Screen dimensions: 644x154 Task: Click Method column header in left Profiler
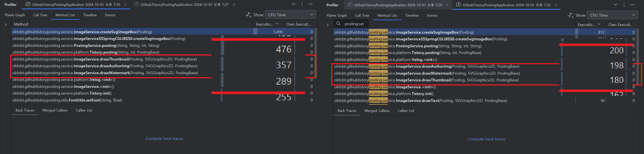coord(132,24)
